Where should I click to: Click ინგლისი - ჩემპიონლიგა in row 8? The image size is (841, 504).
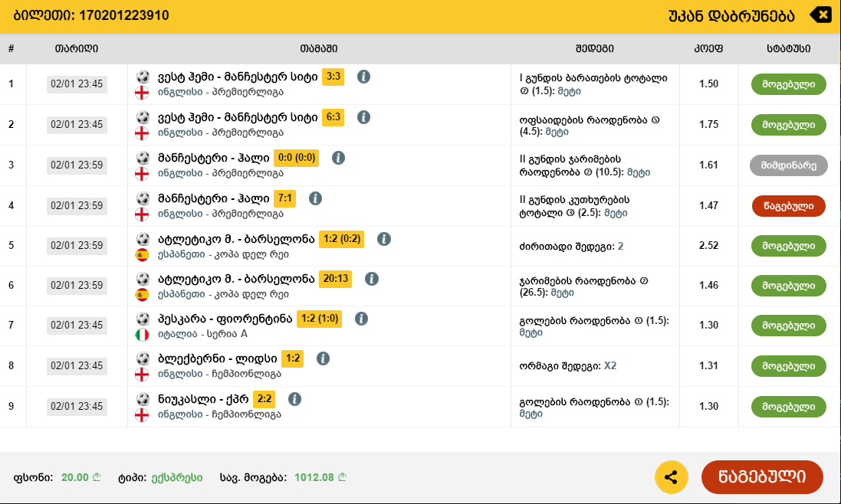coord(219,375)
